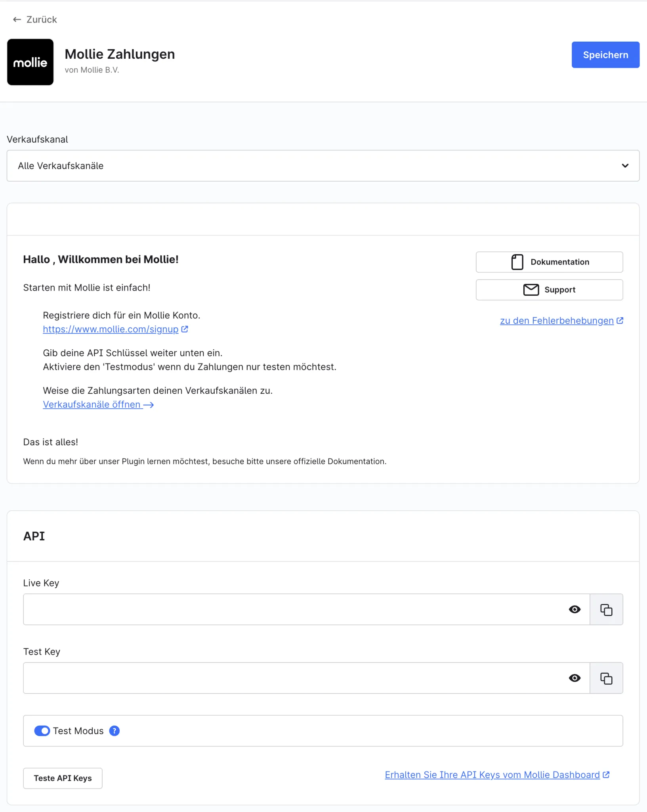Click the Mollie logo icon
The image size is (647, 812).
[30, 62]
